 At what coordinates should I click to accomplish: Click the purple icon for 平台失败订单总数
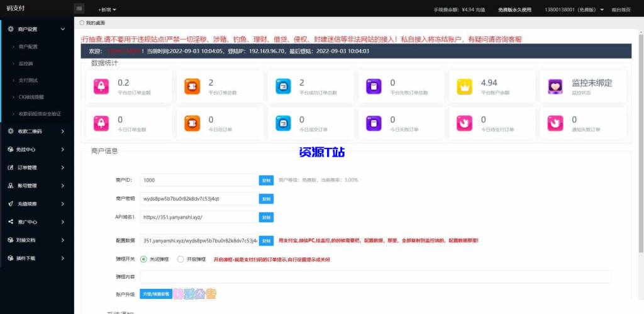[374, 86]
